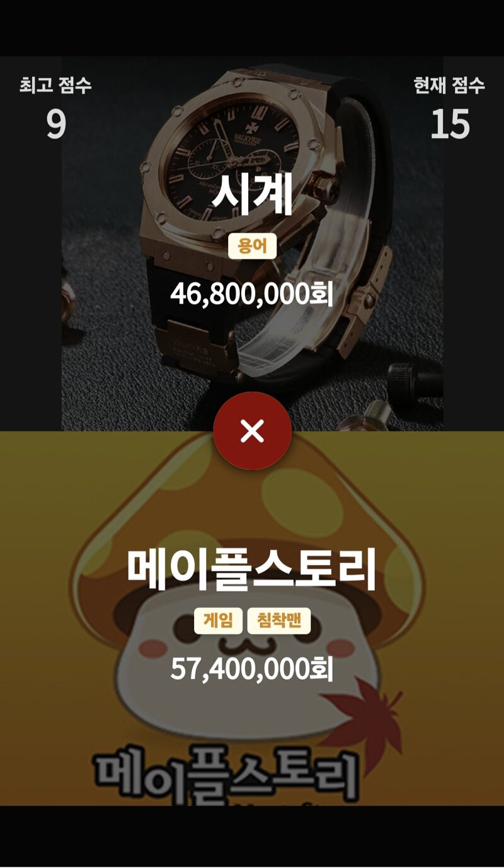The height and width of the screenshot is (868, 504).
Task: Select the 침착맨 category tag
Action: [279, 621]
